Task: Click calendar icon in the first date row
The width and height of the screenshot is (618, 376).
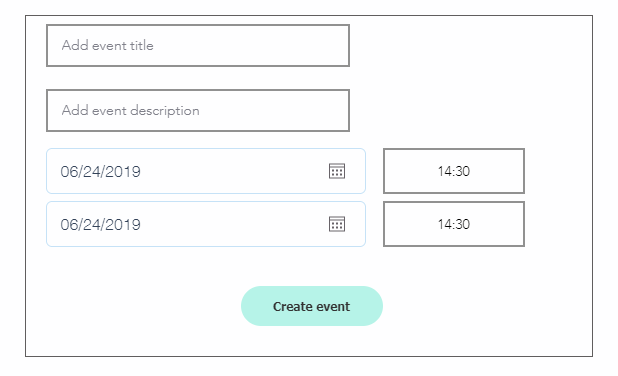Action: click(337, 171)
